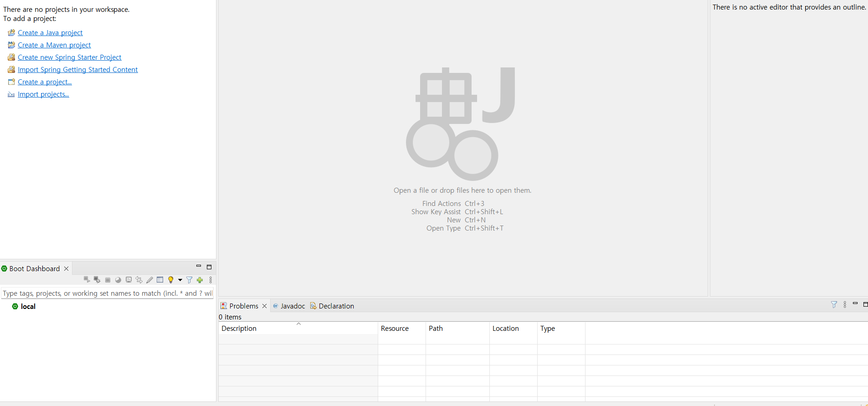Click the new project icon beside Create a project...

tap(11, 82)
